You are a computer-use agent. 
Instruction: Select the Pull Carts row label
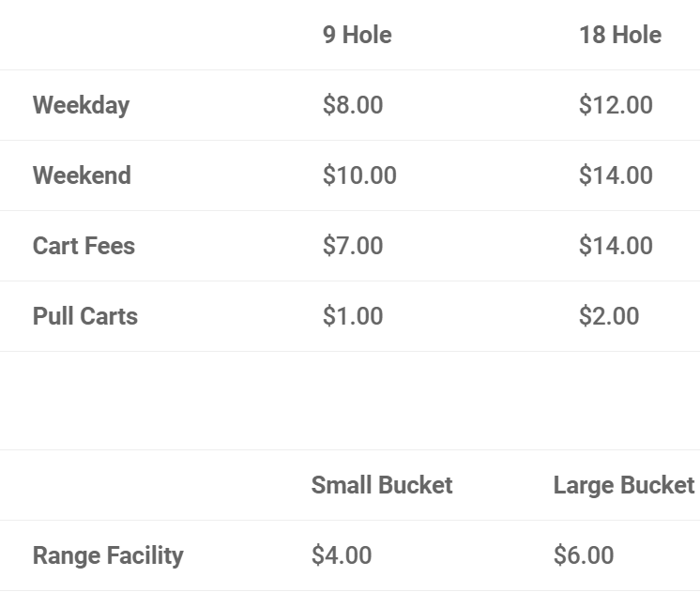coord(84,316)
